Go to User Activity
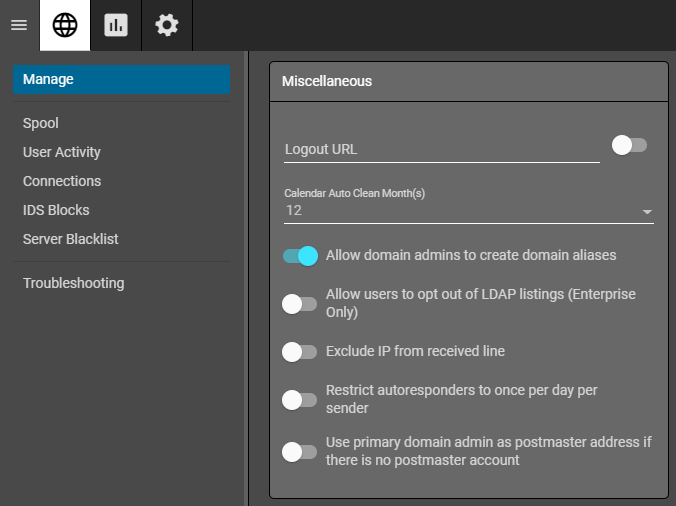 coord(62,152)
